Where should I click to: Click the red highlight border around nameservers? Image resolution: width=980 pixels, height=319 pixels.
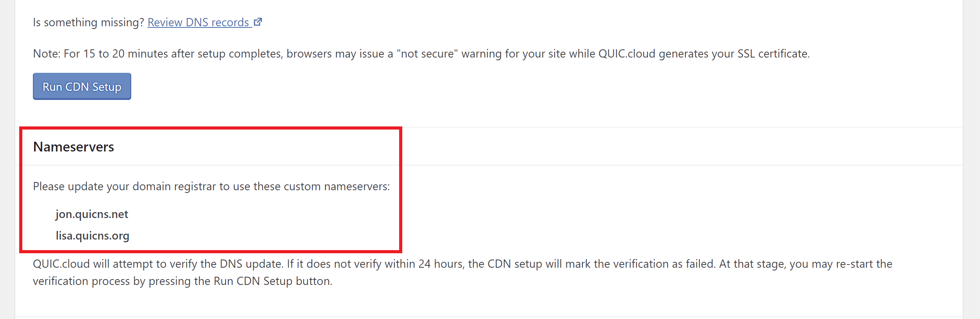pyautogui.click(x=212, y=128)
